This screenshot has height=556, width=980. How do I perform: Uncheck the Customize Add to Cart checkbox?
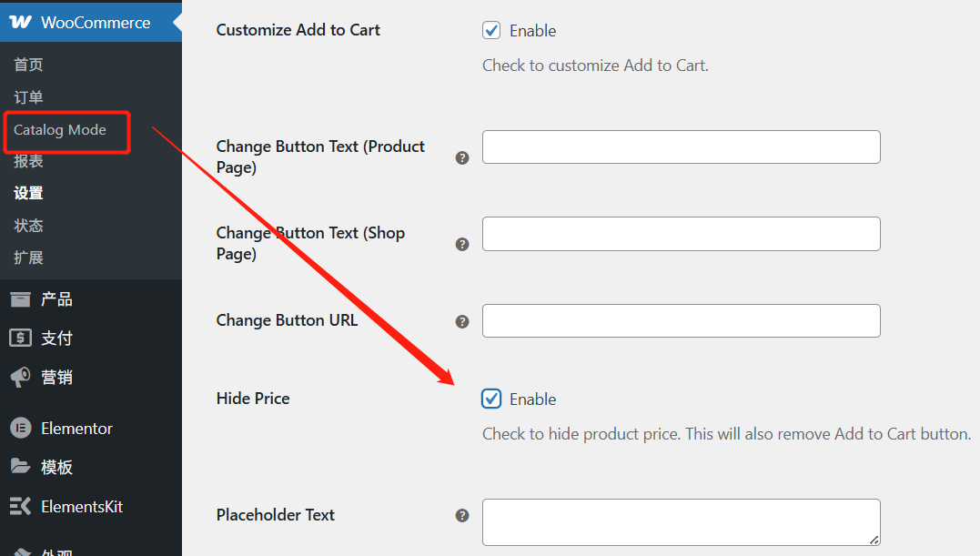(x=491, y=30)
